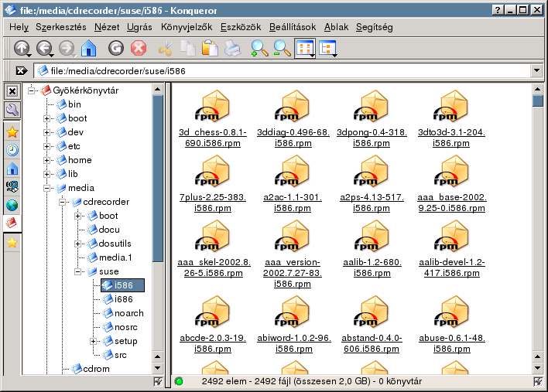
Task: Click inside the location URL field
Action: (283, 71)
